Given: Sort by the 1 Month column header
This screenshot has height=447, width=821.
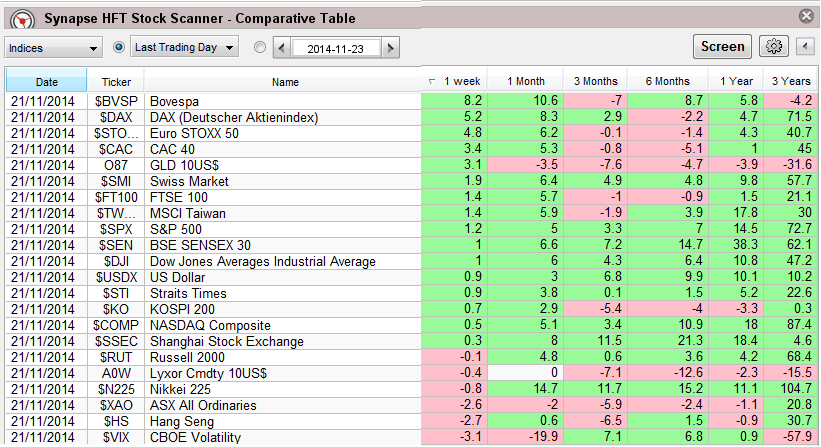Looking at the screenshot, I should tap(526, 81).
